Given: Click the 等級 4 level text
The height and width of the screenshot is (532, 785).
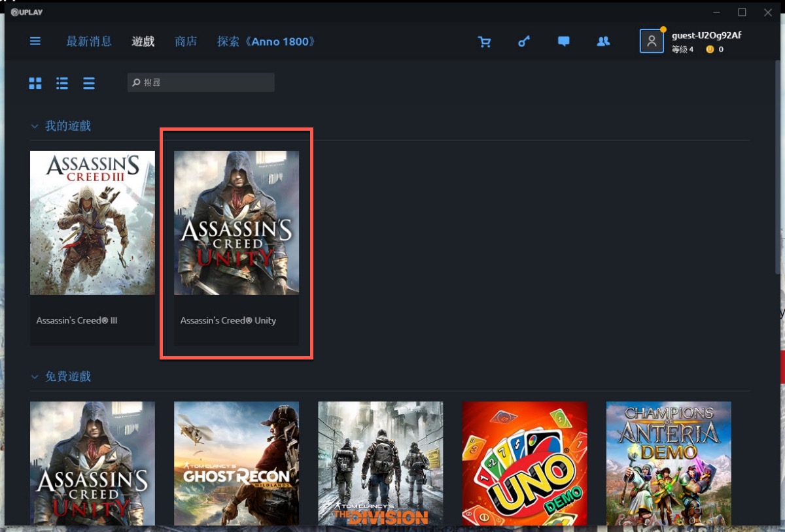Looking at the screenshot, I should 682,50.
